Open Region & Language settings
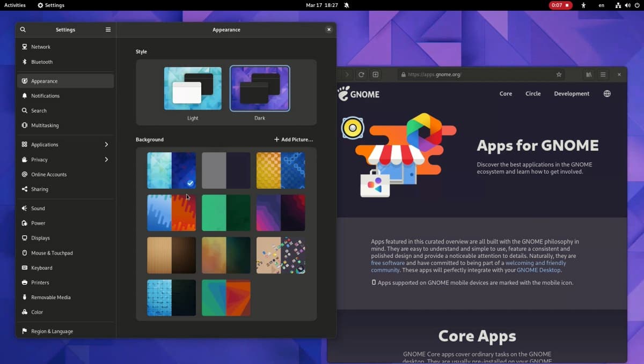 [65, 331]
